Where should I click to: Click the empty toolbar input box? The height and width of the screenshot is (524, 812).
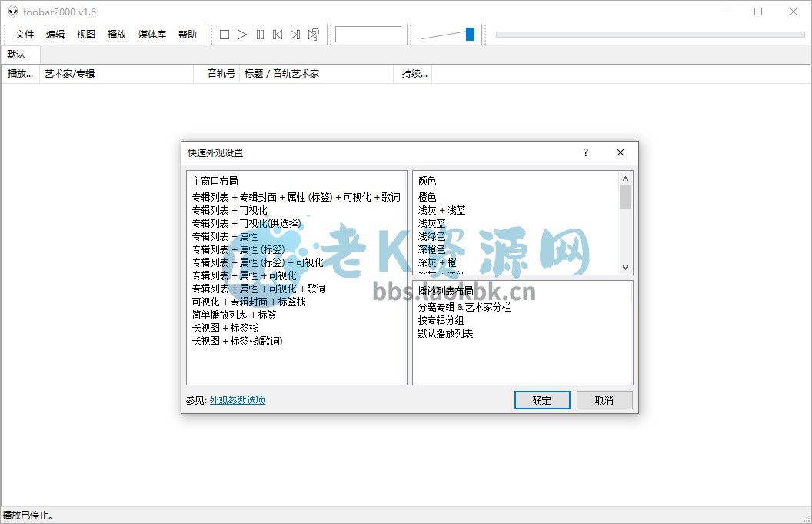pos(368,35)
